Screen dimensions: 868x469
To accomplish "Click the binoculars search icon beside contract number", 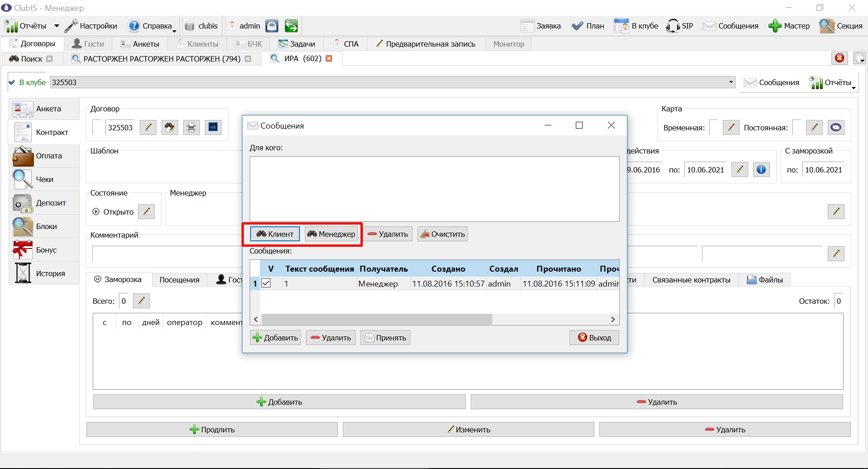I will click(x=170, y=128).
